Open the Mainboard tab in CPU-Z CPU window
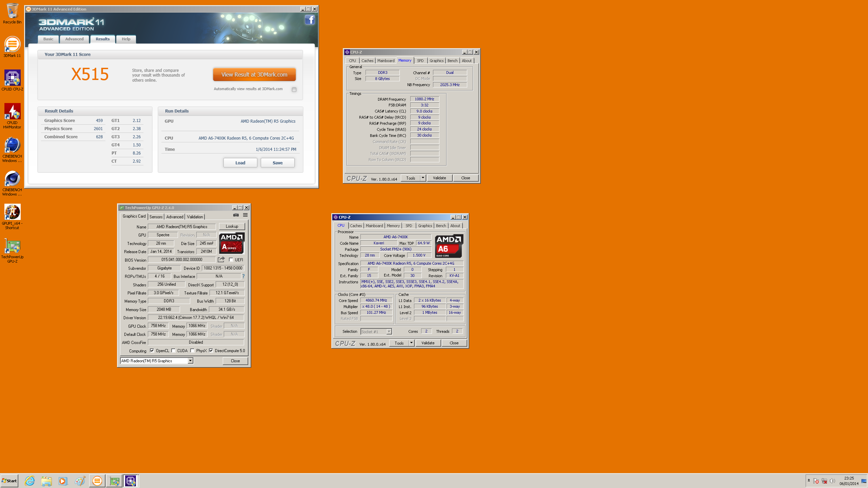868x488 pixels. pyautogui.click(x=374, y=226)
